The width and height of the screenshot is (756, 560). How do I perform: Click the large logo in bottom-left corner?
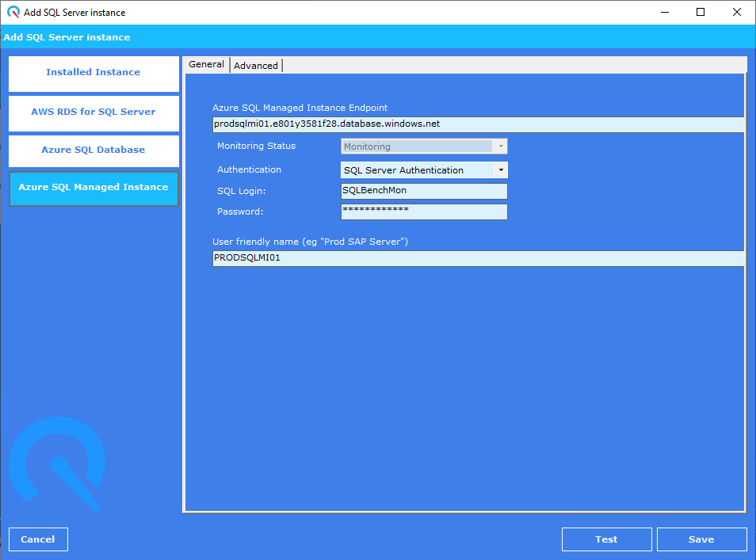(x=56, y=463)
